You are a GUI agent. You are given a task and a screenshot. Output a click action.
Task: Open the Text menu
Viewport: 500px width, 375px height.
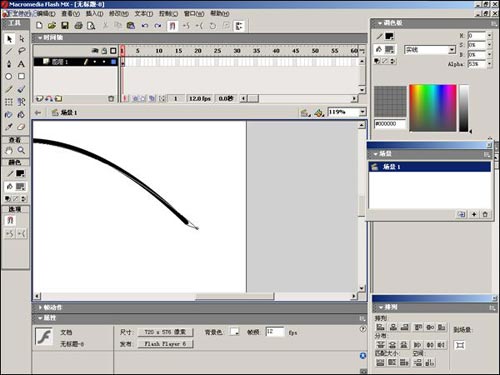(143, 13)
